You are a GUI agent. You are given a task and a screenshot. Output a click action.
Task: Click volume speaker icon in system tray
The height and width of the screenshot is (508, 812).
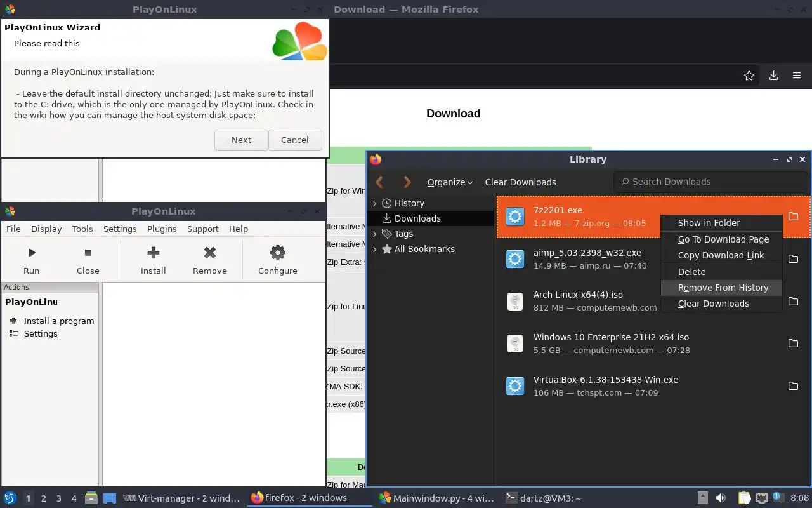pos(721,498)
